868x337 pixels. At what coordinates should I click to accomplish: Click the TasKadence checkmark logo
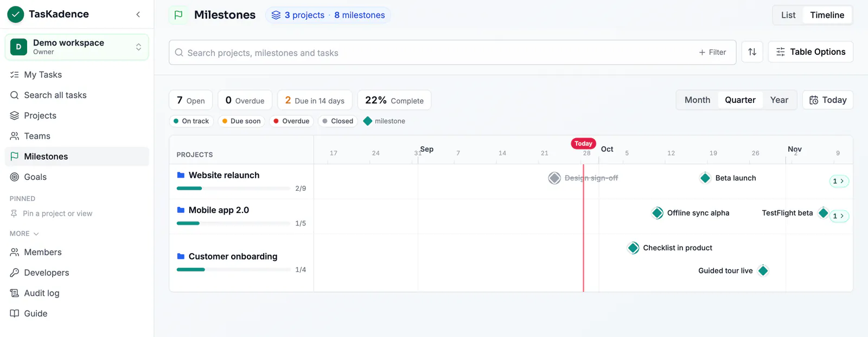[x=15, y=15]
